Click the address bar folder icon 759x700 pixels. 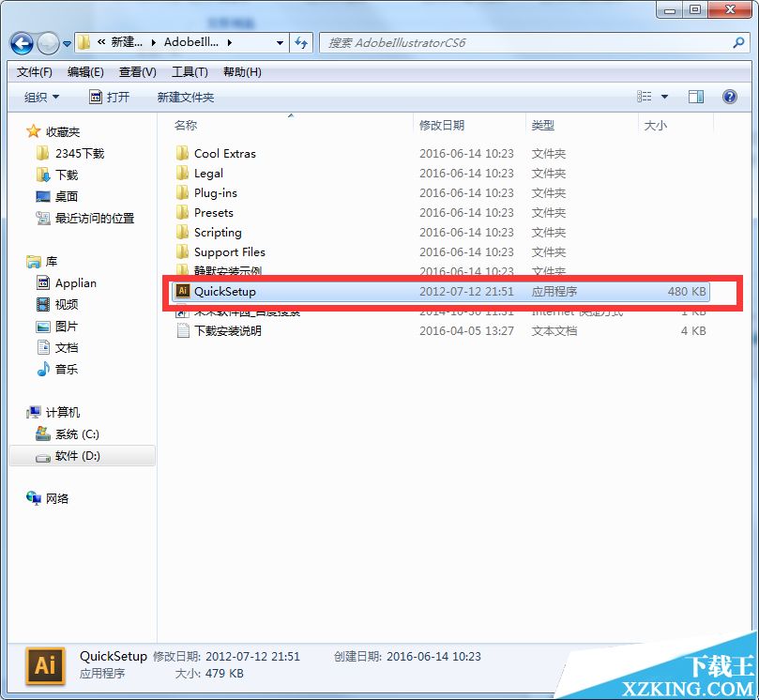(x=83, y=42)
